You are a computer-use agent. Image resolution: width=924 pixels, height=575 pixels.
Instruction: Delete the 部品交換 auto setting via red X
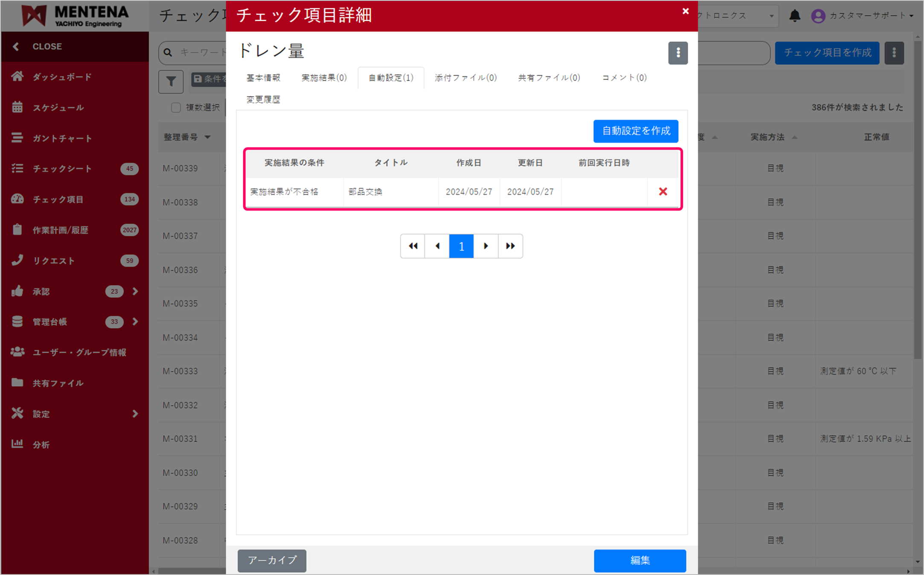pyautogui.click(x=663, y=192)
